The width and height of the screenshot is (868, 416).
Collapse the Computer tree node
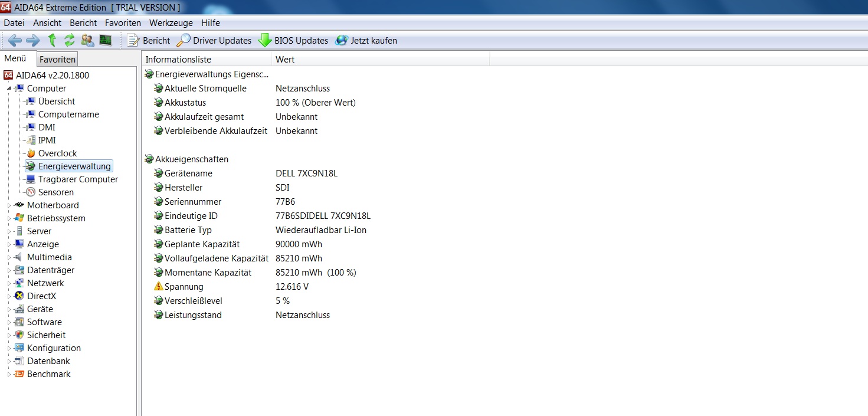pyautogui.click(x=9, y=89)
